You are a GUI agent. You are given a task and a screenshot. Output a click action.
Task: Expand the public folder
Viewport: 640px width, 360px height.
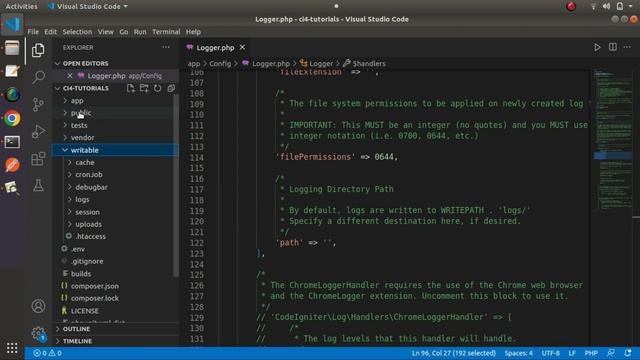116,113
